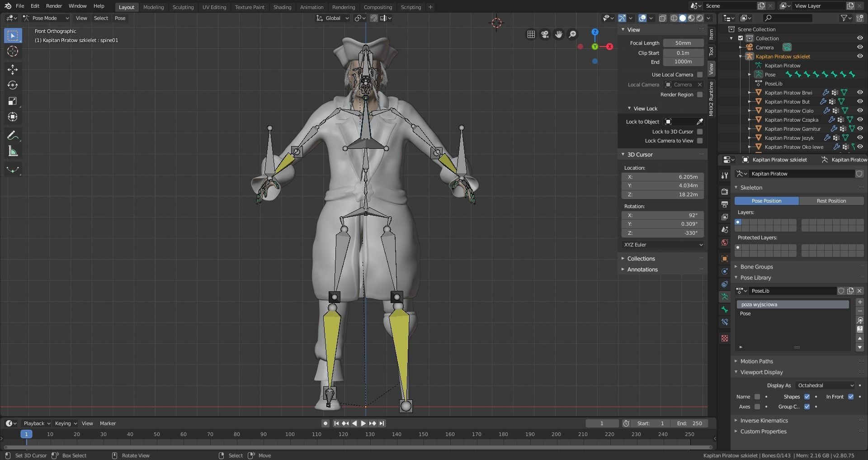Open the Display As Octahedral dropdown
Viewport: 868px width, 460px height.
point(825,385)
